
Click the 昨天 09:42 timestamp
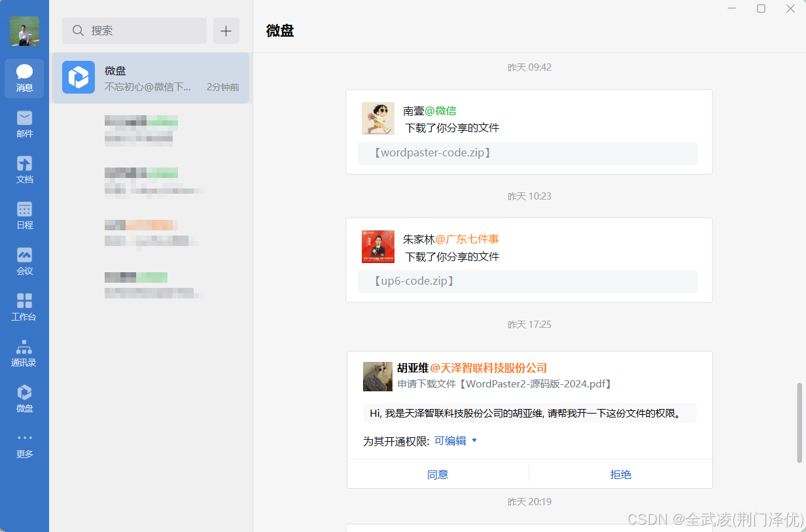point(529,67)
